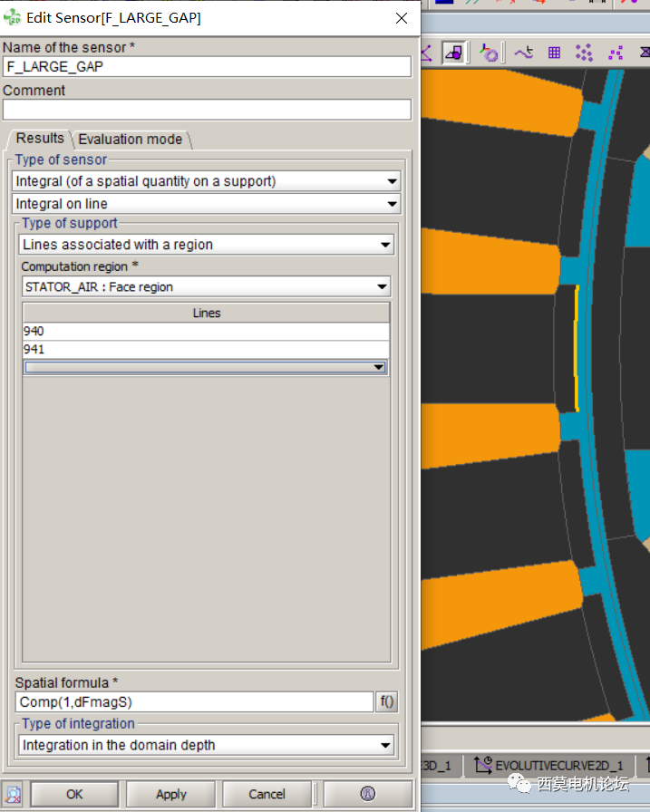Click the icon left of OK button
650x812 pixels.
click(13, 794)
